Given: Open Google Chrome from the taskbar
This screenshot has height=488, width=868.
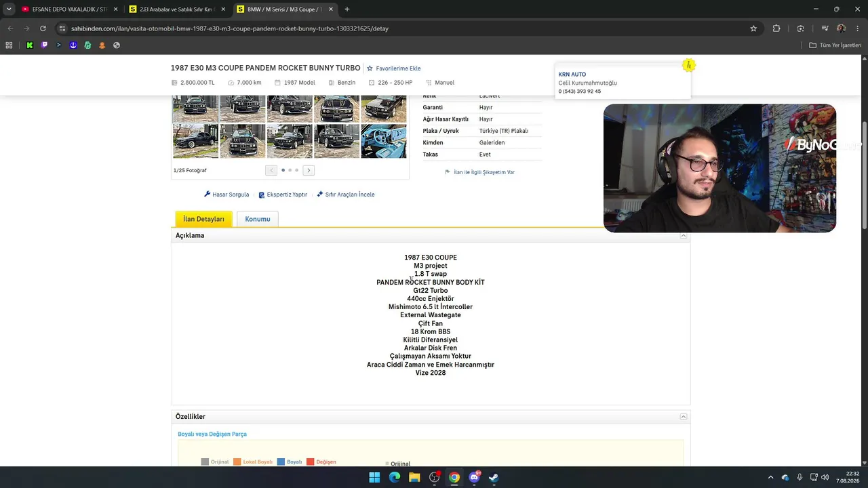Looking at the screenshot, I should point(454,477).
